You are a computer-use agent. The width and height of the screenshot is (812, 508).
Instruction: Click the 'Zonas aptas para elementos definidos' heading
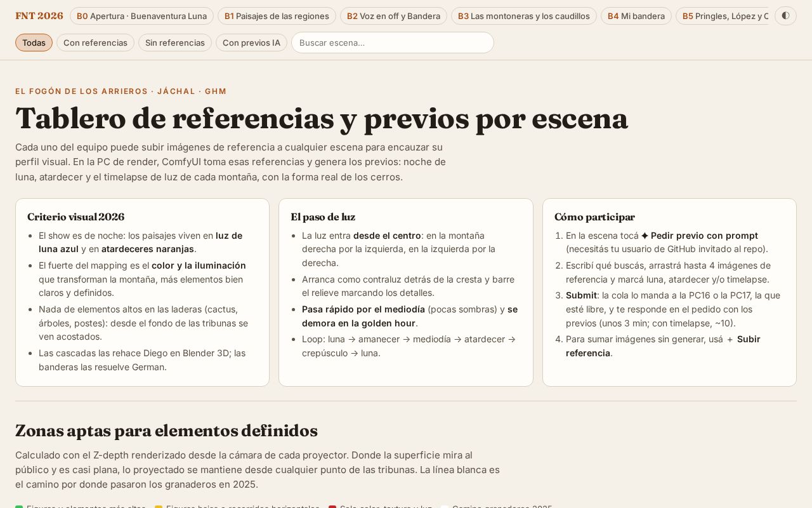[x=166, y=431]
